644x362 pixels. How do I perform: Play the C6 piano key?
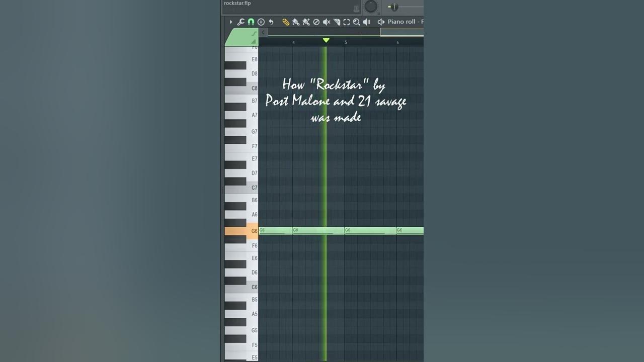point(241,288)
